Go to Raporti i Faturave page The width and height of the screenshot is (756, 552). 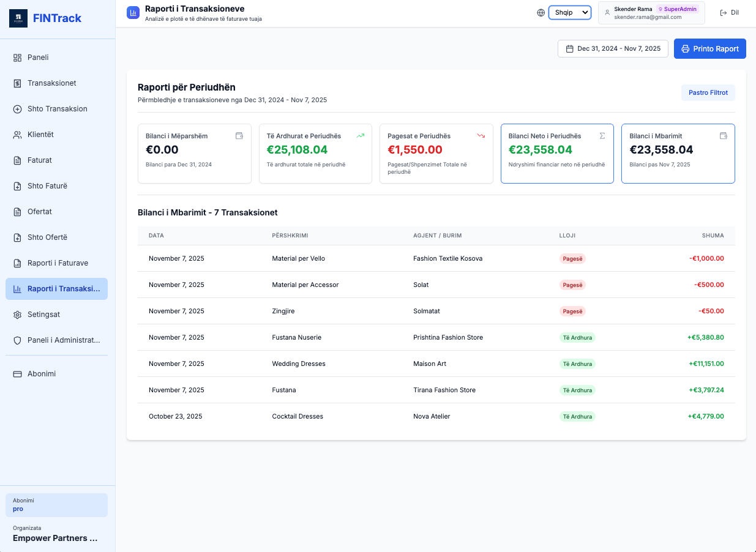58,263
